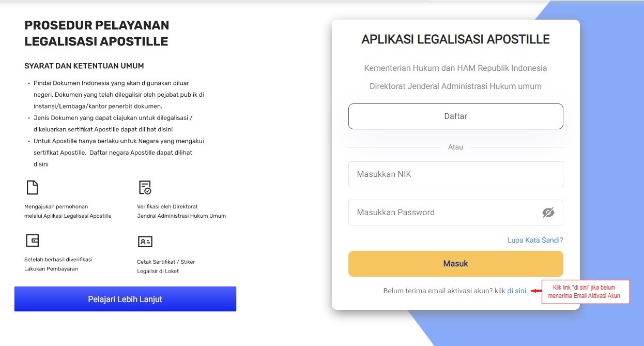Open Pelajari Lebih Lanjut
644x346 pixels.
tap(125, 299)
